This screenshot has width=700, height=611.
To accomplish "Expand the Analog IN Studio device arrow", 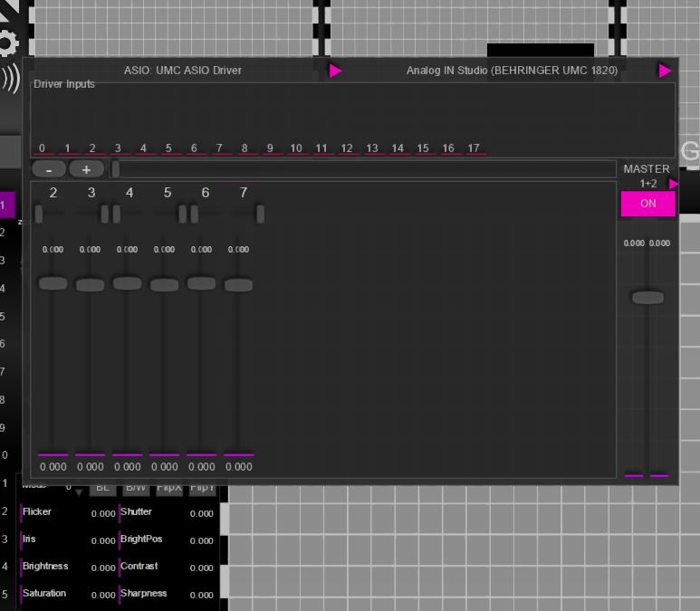I will 665,71.
